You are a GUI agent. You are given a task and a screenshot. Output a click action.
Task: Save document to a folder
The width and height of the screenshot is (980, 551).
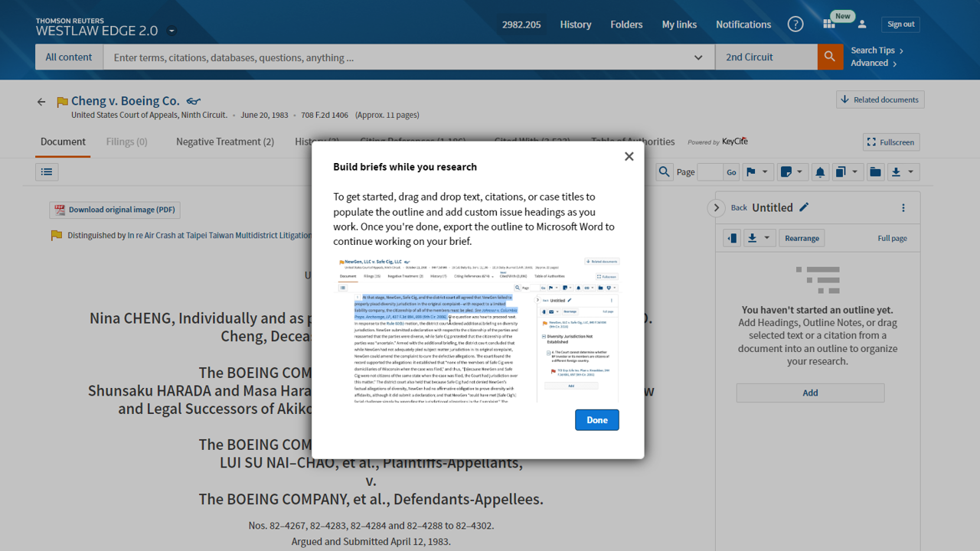pyautogui.click(x=875, y=171)
